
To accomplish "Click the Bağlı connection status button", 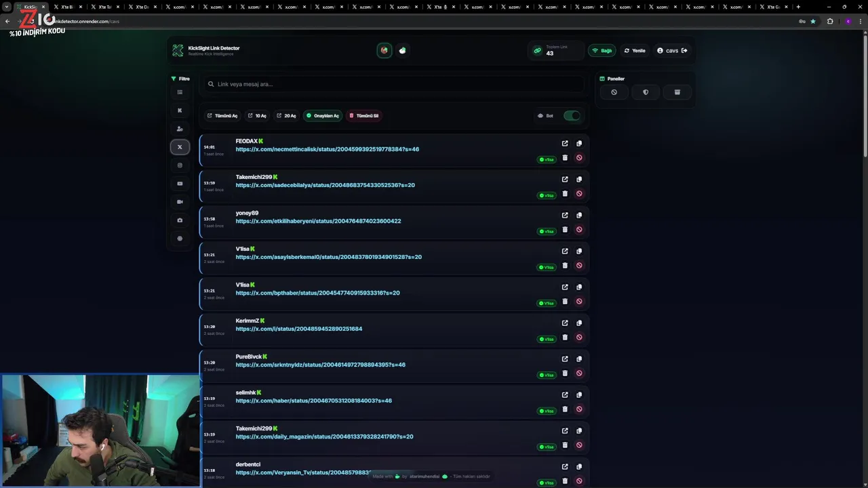I will [601, 51].
